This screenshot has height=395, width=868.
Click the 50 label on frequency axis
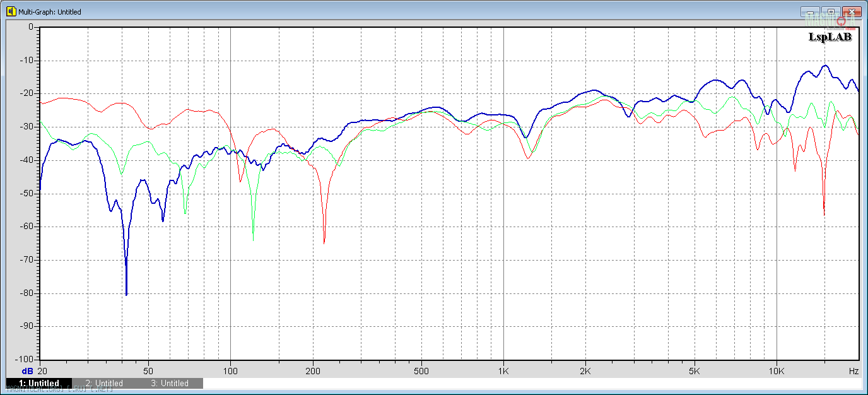(x=149, y=370)
